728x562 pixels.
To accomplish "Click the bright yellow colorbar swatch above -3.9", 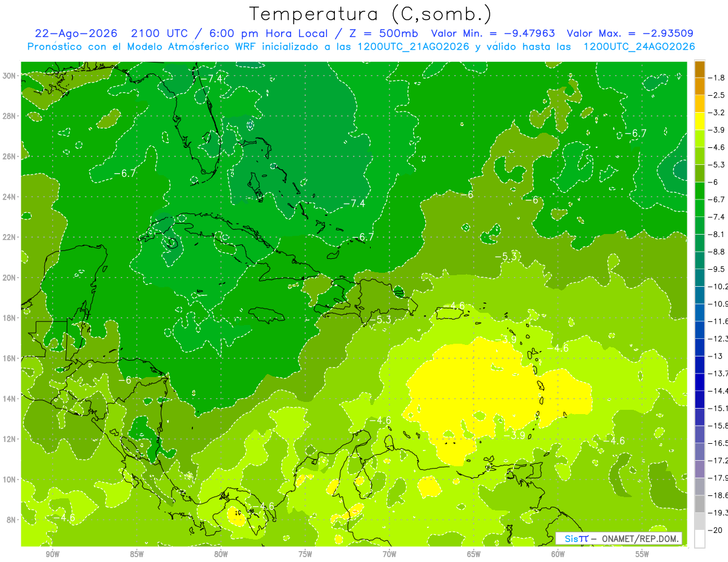I will click(699, 121).
